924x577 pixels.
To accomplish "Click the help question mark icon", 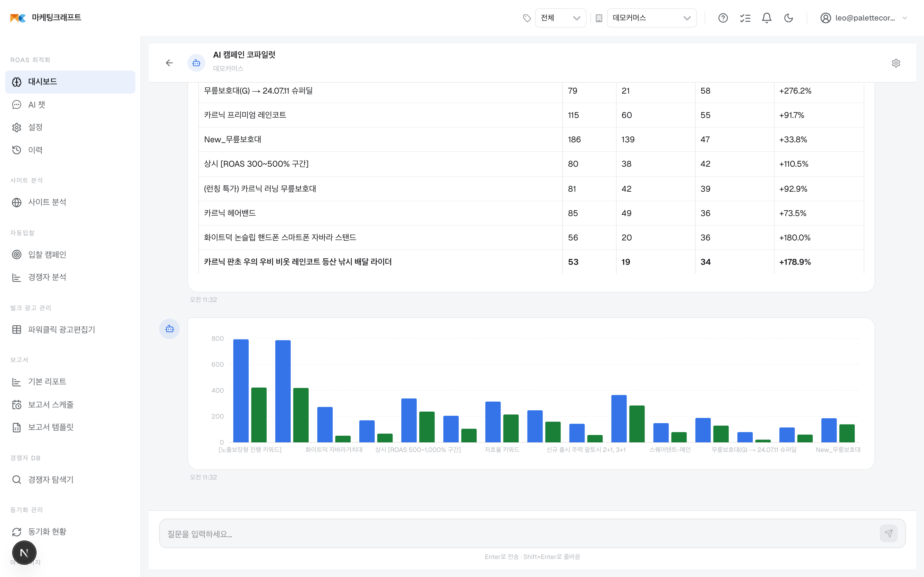I will (723, 18).
